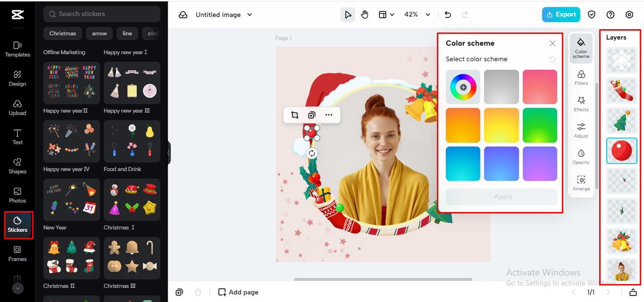Screen dimensions: 644x302
Task: Select the line tag chip
Action: click(x=127, y=34)
